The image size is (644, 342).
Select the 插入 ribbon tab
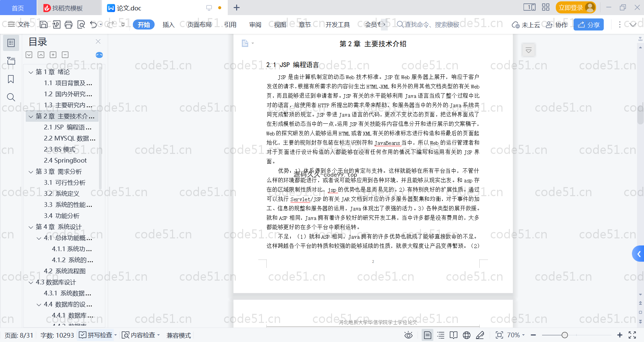point(168,24)
